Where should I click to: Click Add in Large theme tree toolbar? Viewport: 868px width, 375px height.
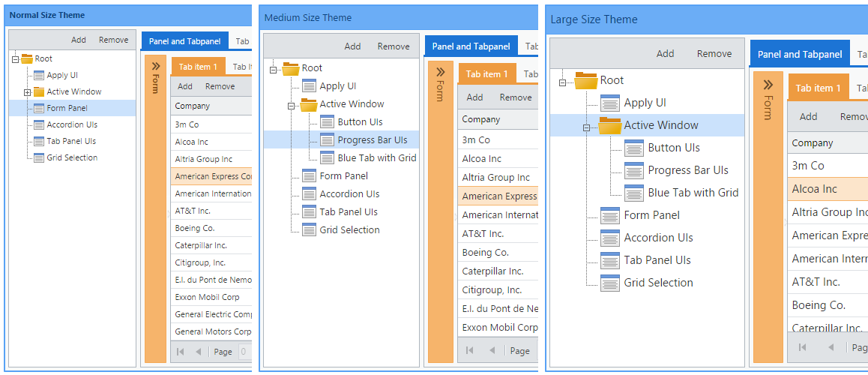click(x=665, y=54)
